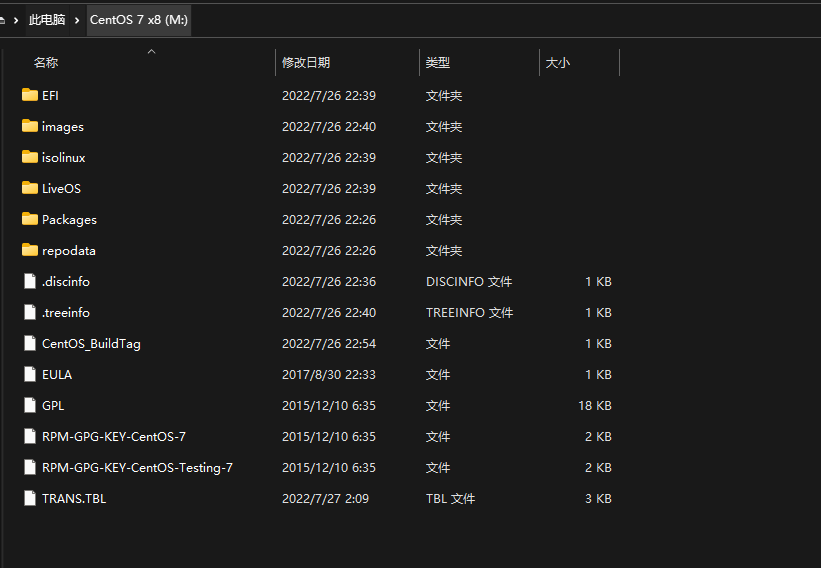The height and width of the screenshot is (568, 821).
Task: Select the repodata folder name
Action: (69, 251)
